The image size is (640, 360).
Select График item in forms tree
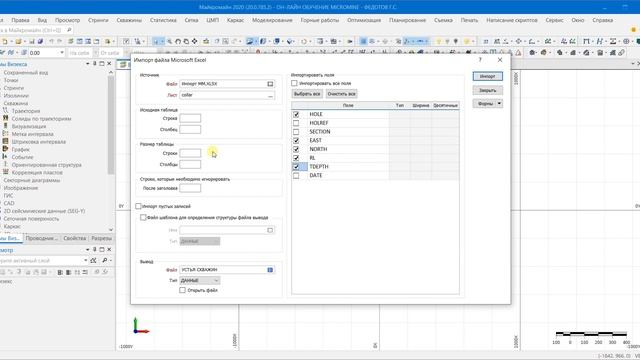pos(20,149)
